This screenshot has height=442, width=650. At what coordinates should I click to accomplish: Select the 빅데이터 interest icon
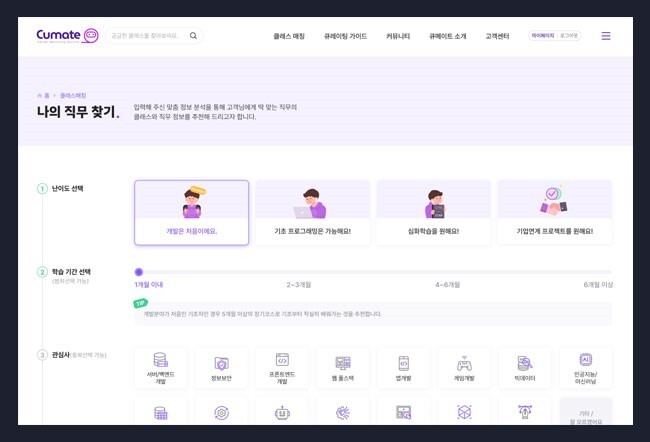pos(526,364)
